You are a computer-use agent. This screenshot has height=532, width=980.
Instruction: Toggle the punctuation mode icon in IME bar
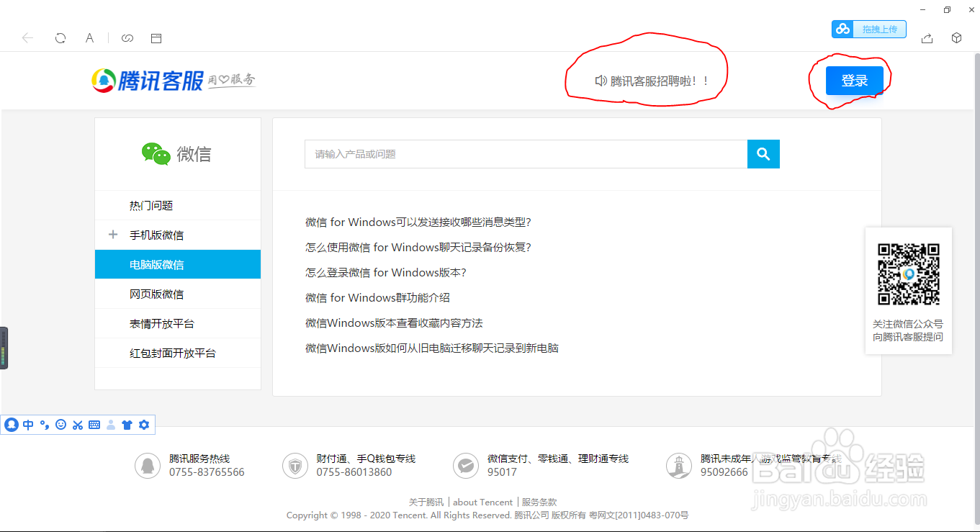coord(44,425)
